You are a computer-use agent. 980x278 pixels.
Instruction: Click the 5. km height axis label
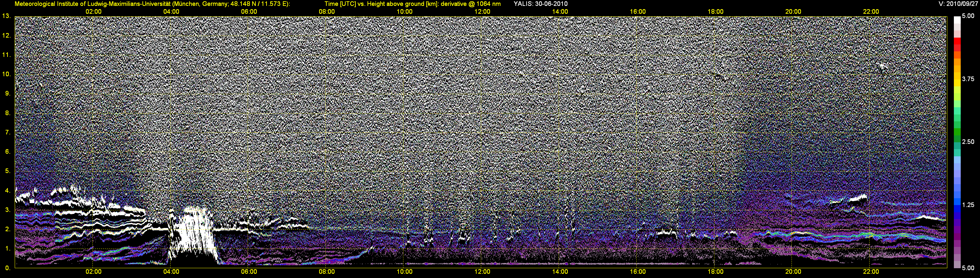tap(8, 171)
